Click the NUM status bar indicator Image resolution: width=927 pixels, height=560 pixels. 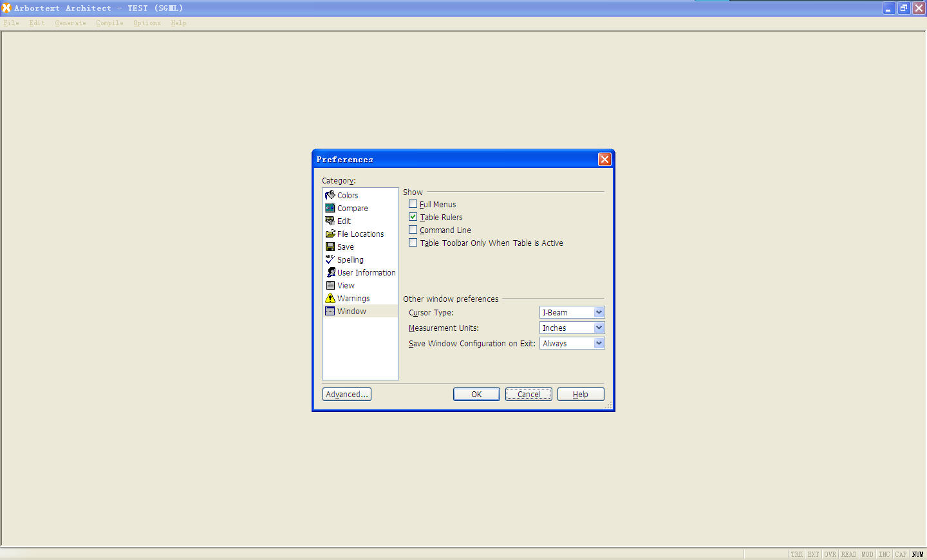tap(917, 554)
